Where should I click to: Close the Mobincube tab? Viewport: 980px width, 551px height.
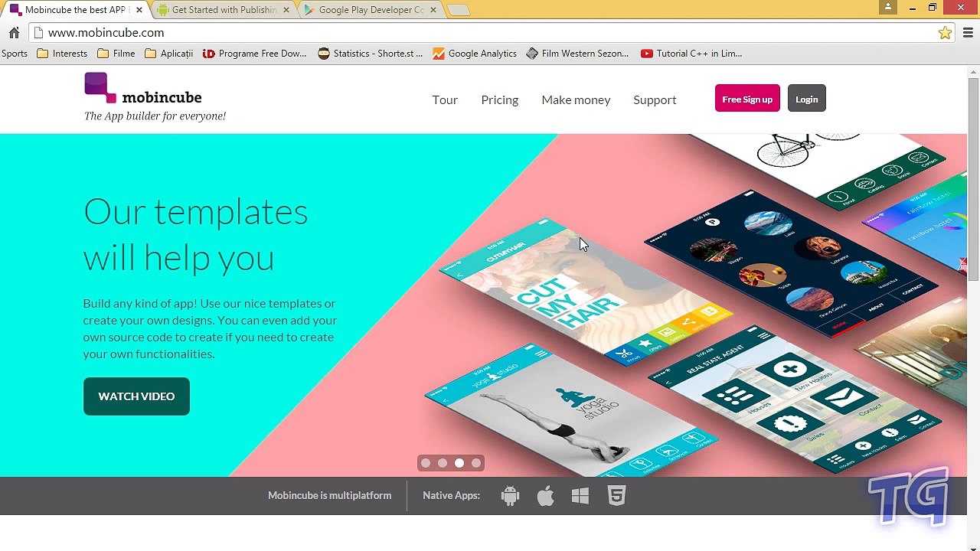point(139,10)
